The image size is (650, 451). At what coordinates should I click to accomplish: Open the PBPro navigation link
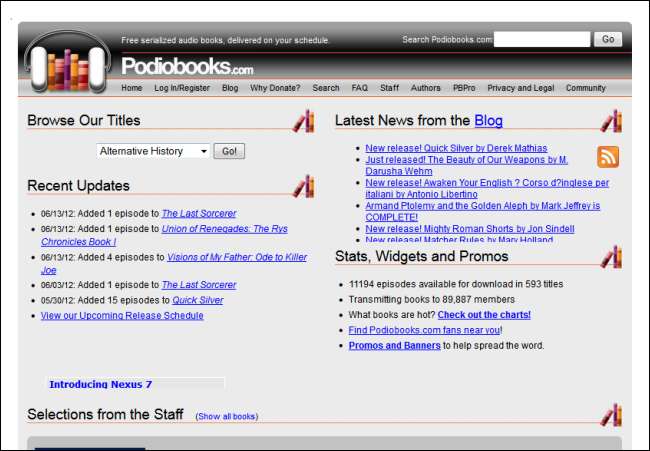pyautogui.click(x=464, y=88)
